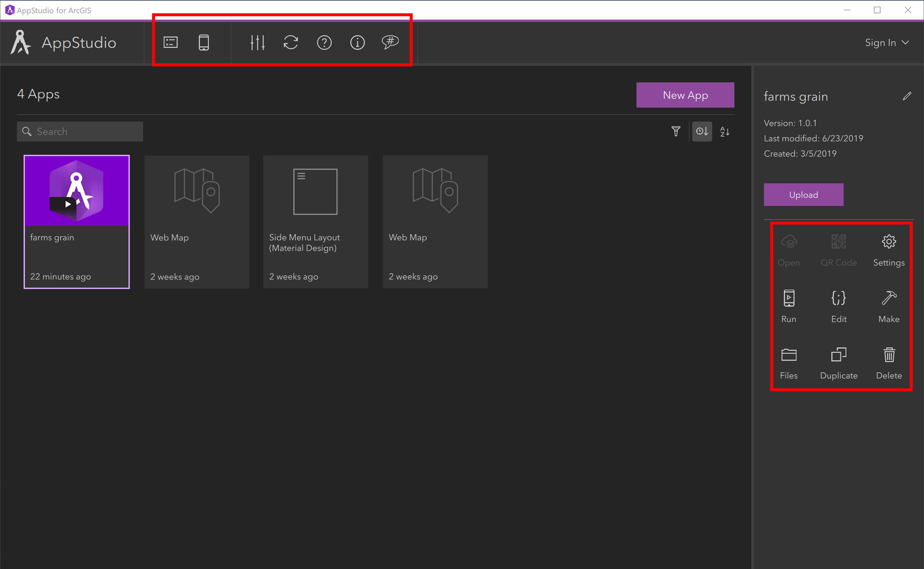Open the help question mark icon
This screenshot has width=924, height=569.
click(x=324, y=42)
